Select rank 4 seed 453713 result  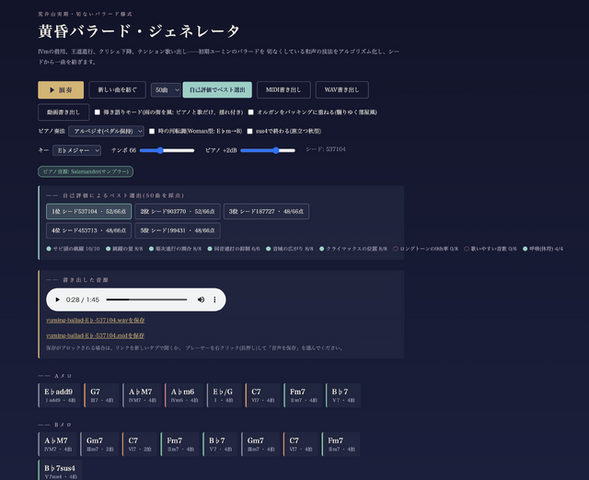click(x=89, y=231)
